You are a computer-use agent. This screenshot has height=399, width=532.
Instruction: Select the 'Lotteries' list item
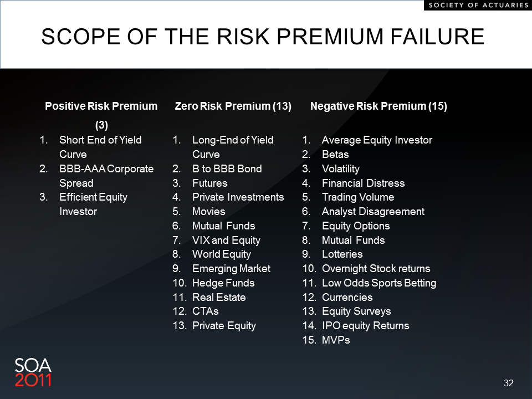(342, 254)
